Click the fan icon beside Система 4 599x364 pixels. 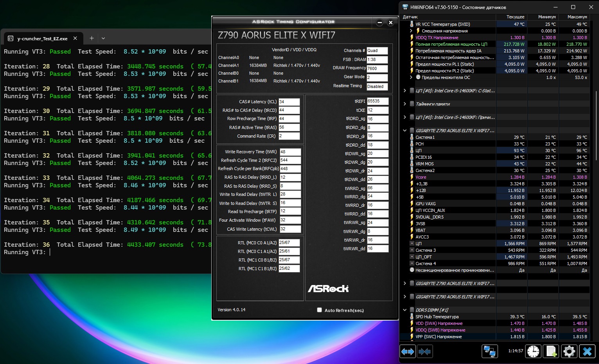tap(412, 264)
